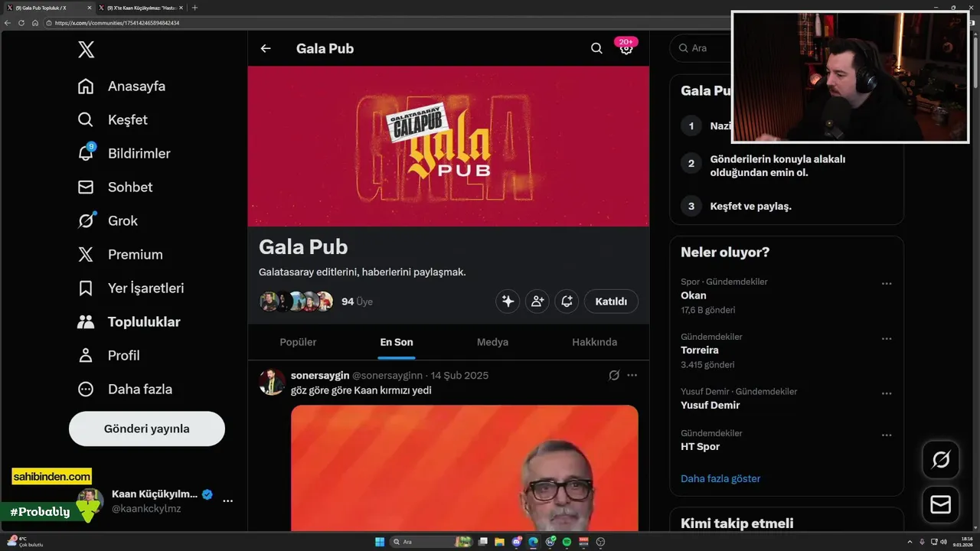Open Topluluklar communities
The image size is (980, 551).
[129, 322]
